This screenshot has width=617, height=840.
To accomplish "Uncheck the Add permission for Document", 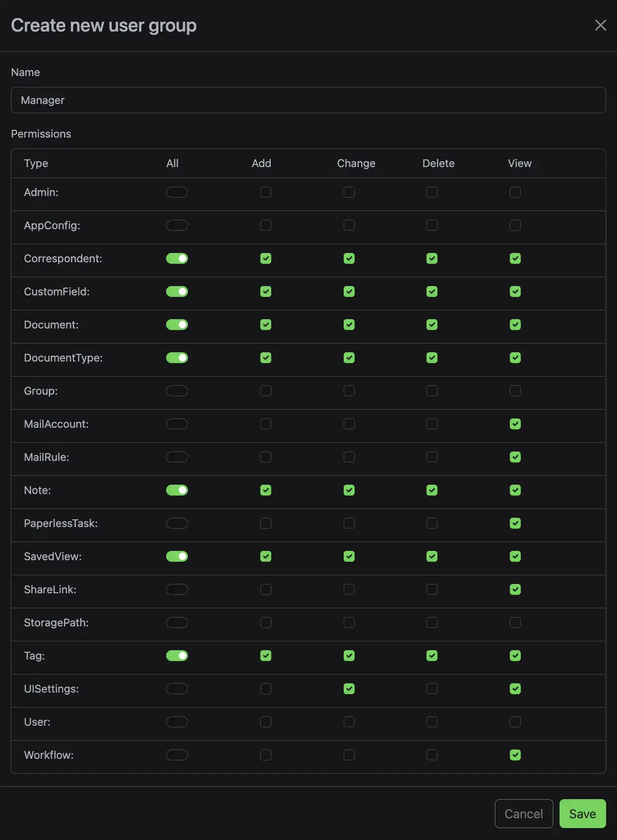I will [x=266, y=325].
